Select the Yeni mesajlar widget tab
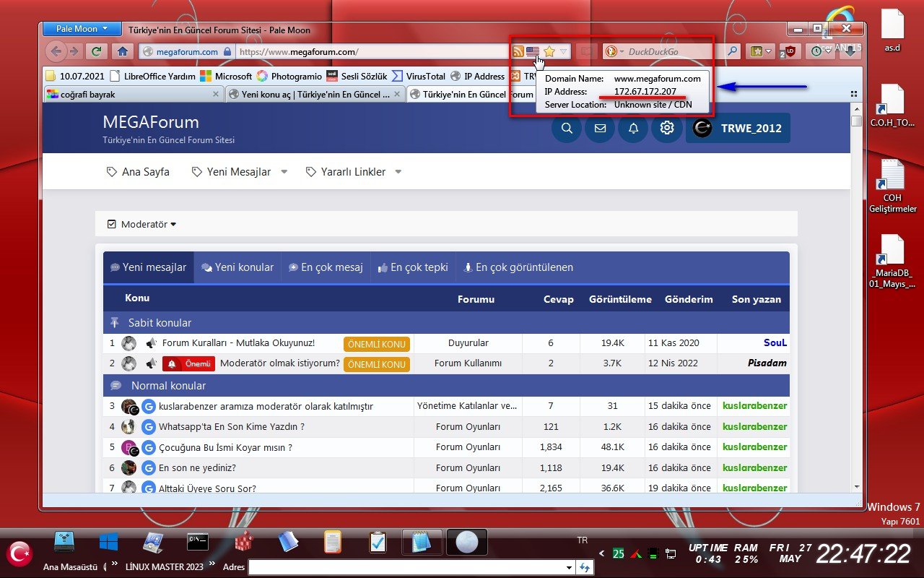Screen dimensions: 924x578 tap(148, 267)
